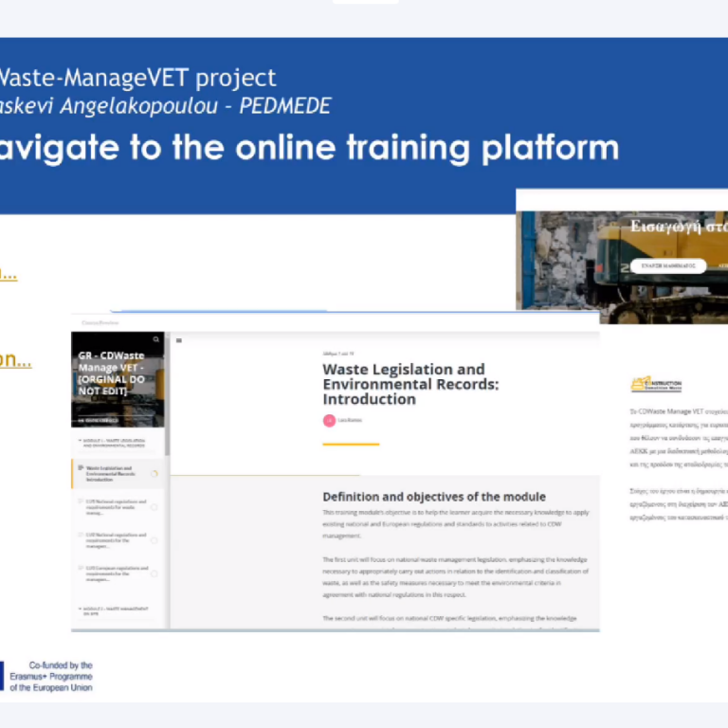Open the second yellow underlined link

coord(15,360)
